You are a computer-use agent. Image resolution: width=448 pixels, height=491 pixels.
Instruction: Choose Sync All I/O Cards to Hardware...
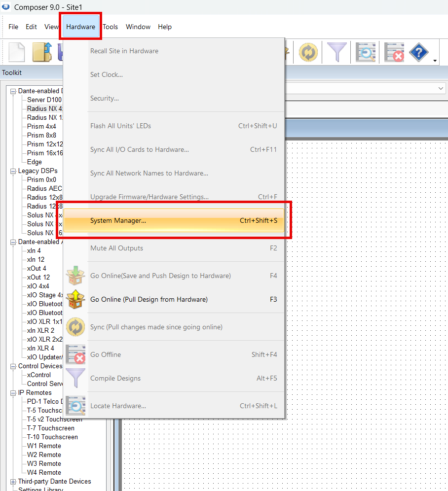(x=174, y=150)
